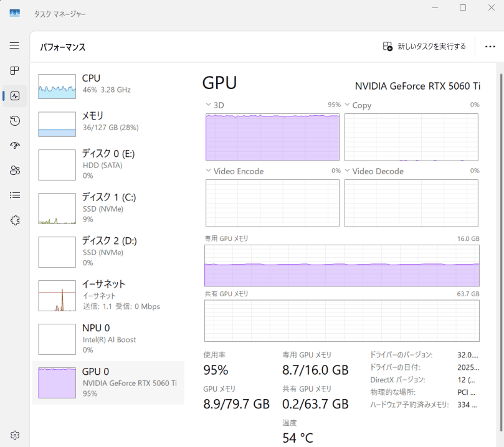This screenshot has width=504, height=447.
Task: Open the navigation hamburger menu
Action: [x=14, y=45]
